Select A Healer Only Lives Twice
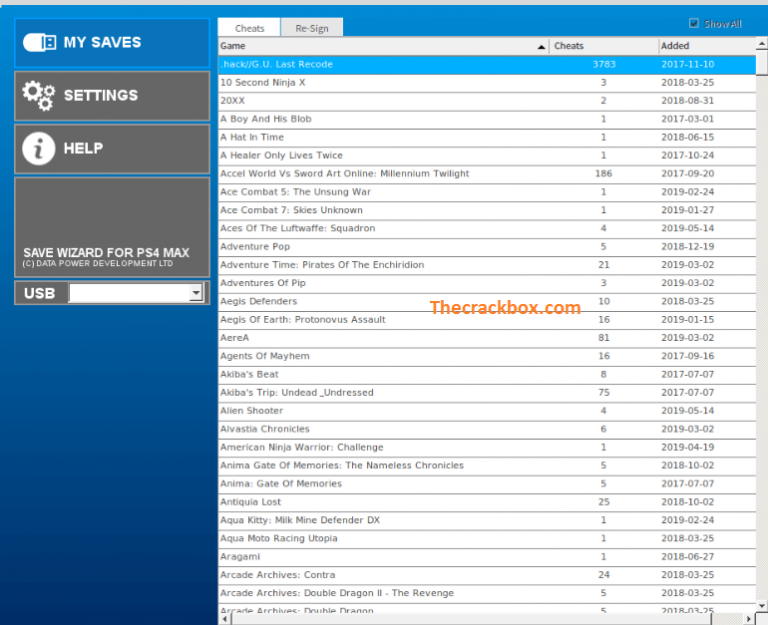 click(x=487, y=155)
